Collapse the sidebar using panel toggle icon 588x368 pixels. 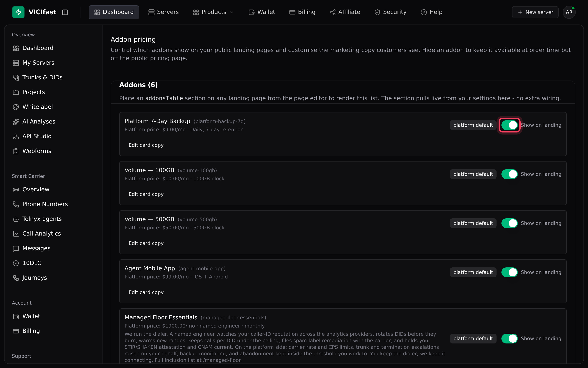[x=65, y=12]
